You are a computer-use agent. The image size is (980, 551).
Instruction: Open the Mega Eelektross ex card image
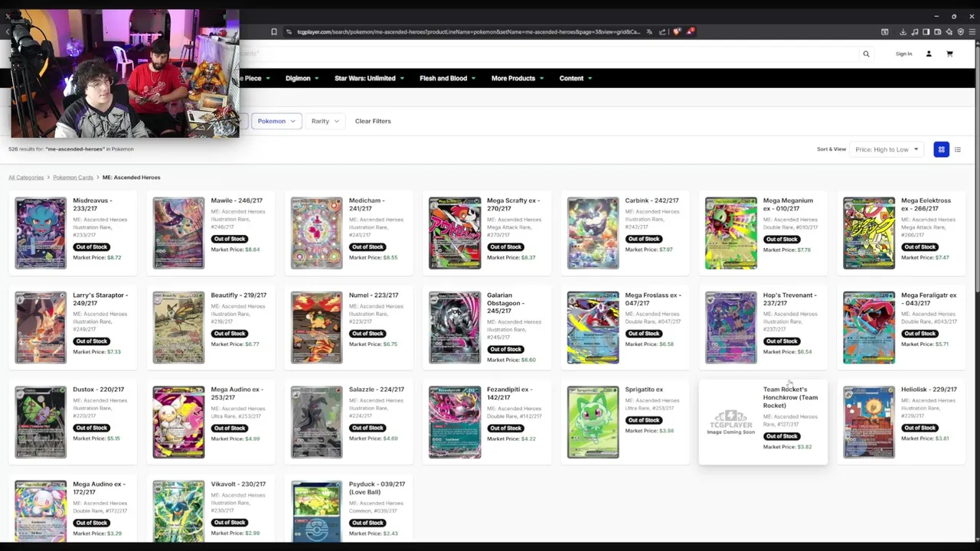[x=868, y=233]
